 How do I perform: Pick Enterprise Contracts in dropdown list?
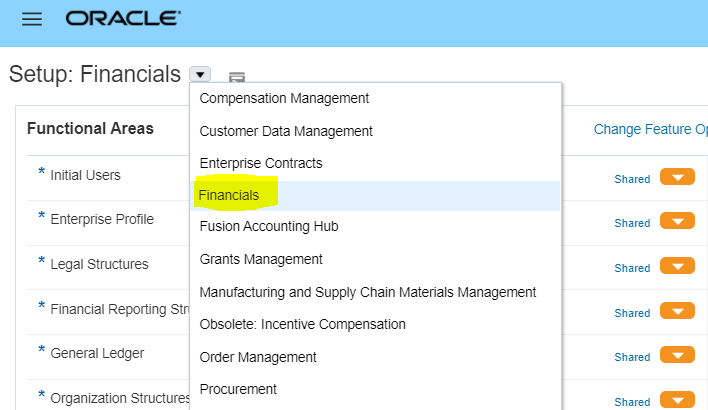point(261,163)
